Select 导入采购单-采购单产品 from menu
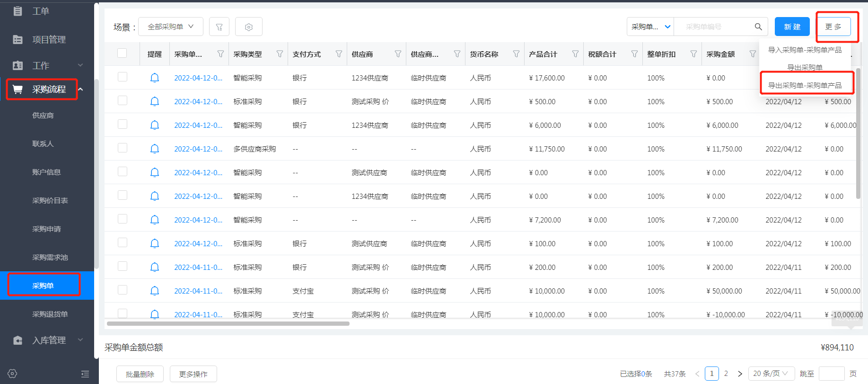Screen dimensions: 868x384 click(805, 50)
